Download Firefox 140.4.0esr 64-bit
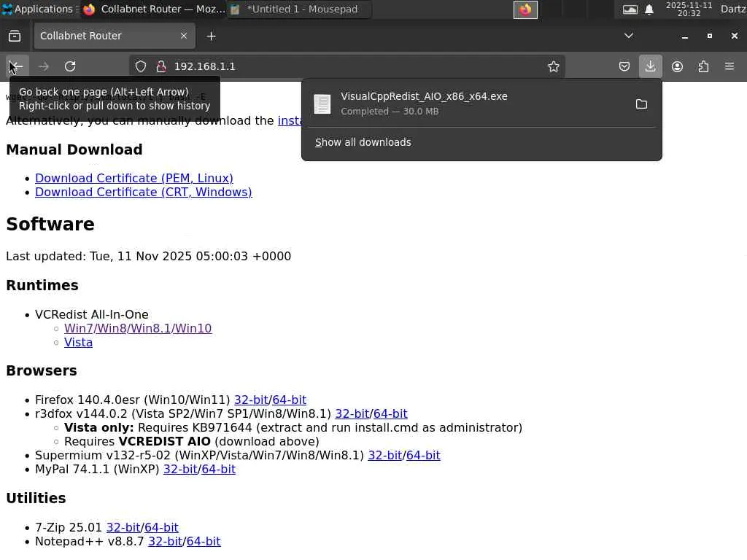This screenshot has width=747, height=560. point(289,400)
